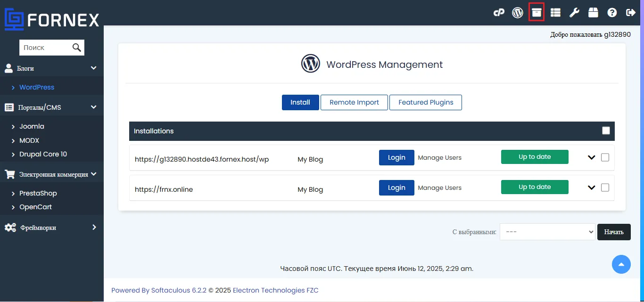The image size is (644, 302).
Task: Collapse the Порталы/CMS sidebar category
Action: click(x=93, y=107)
